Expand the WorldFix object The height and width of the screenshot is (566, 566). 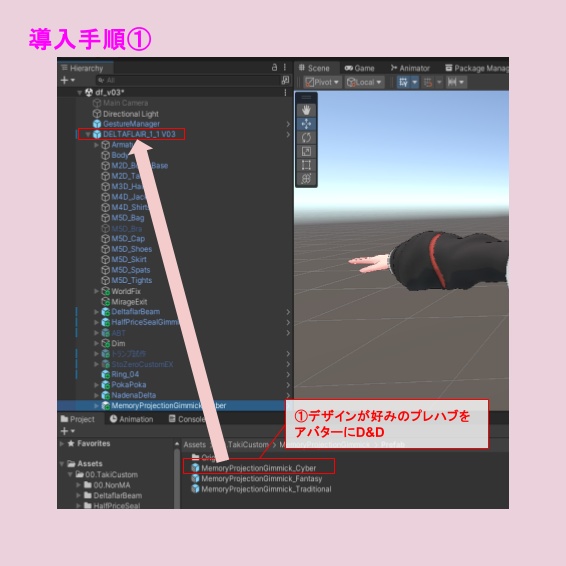pyautogui.click(x=96, y=291)
